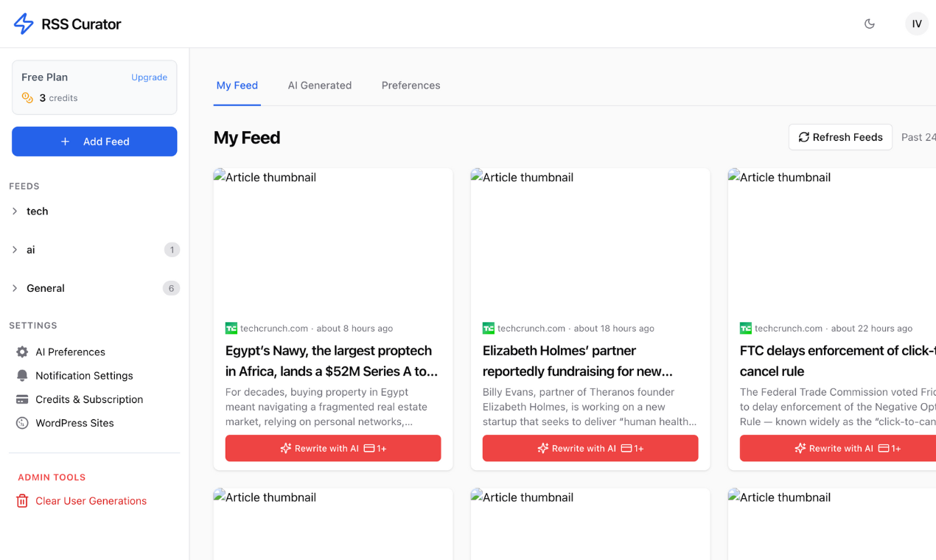Click the Add Feed button
The image size is (936, 560).
pos(94,141)
